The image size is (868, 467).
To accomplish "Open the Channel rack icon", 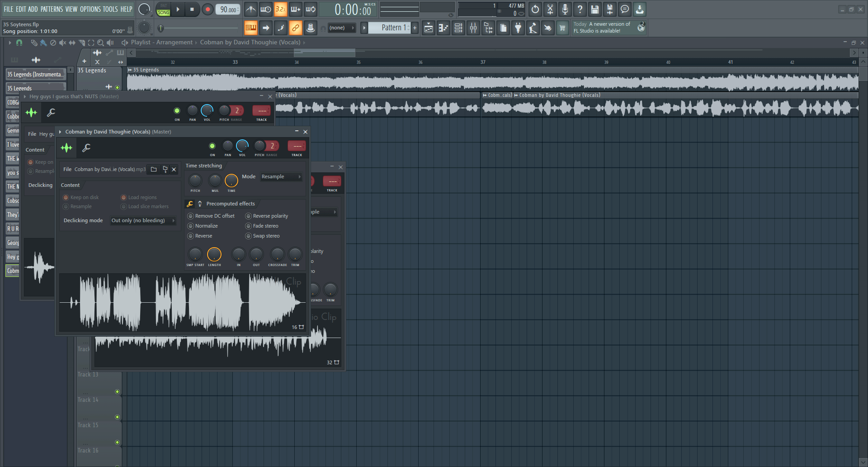I will (x=458, y=28).
